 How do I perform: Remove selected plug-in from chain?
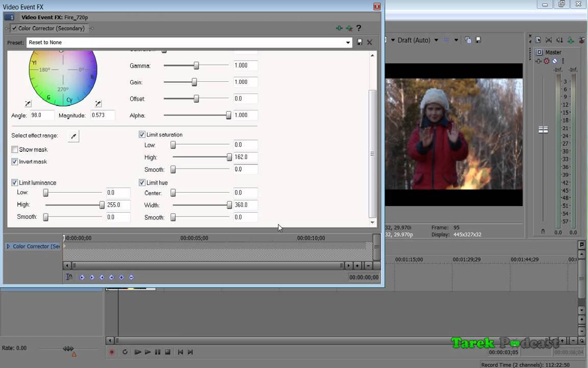(x=349, y=28)
